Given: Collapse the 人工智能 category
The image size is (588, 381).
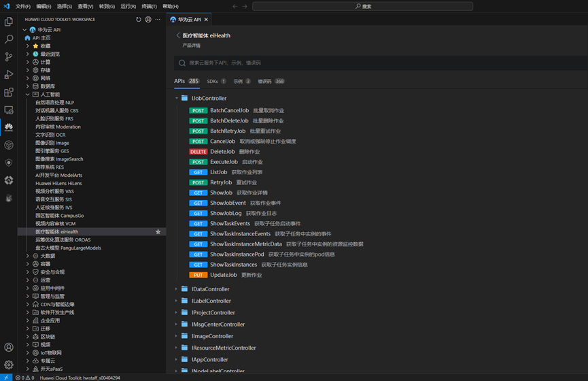Looking at the screenshot, I should coord(27,94).
